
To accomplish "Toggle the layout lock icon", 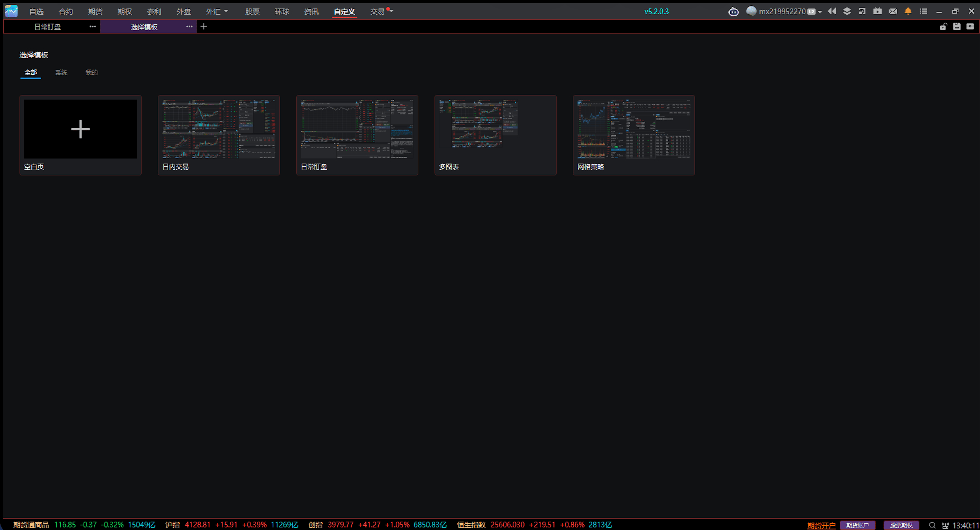I will 943,26.
